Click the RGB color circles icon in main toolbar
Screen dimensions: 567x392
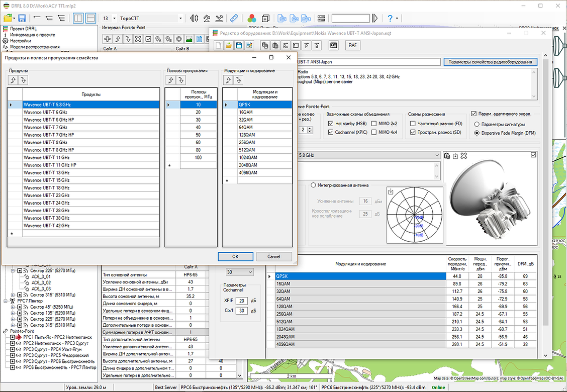point(252,18)
